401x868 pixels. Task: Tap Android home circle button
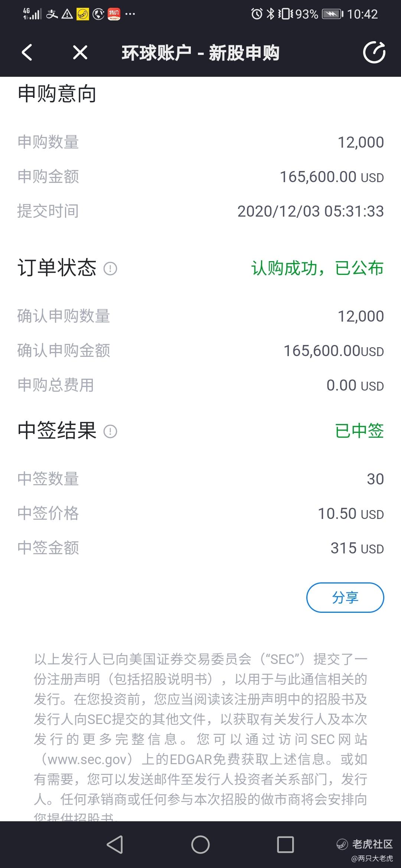pyautogui.click(x=200, y=844)
